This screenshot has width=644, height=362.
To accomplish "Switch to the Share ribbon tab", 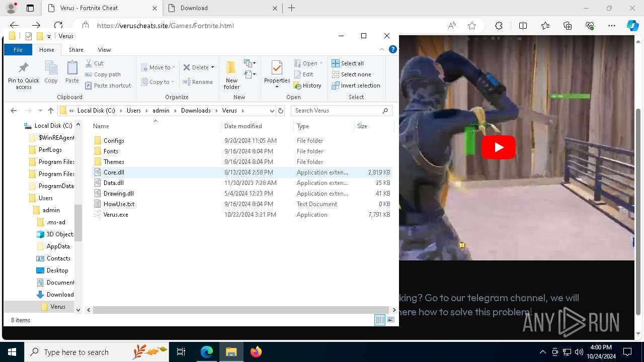I will (76, 50).
